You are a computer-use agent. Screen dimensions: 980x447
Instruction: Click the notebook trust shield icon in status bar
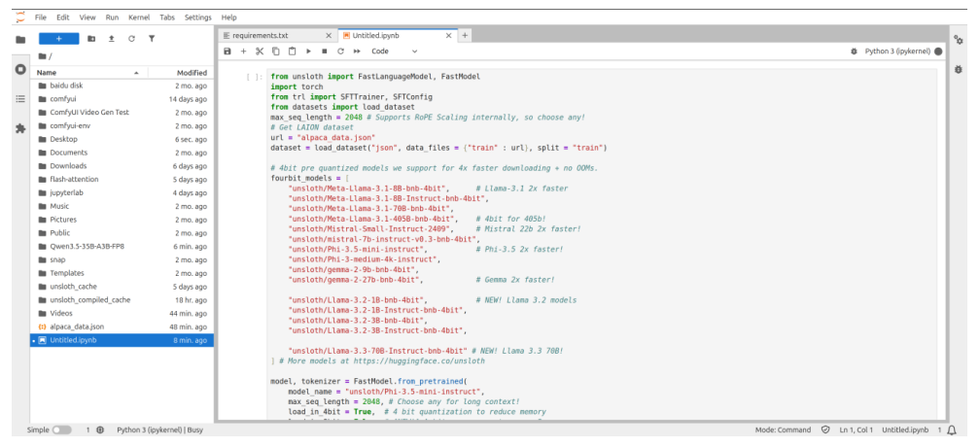(825, 430)
